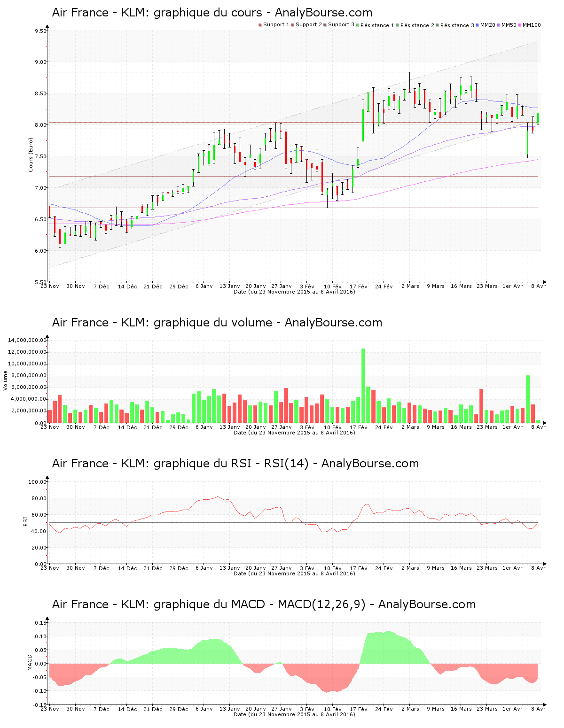Viewport: 564px width, 728px height.
Task: Click the 'graphique du volume' chart title
Action: [217, 323]
